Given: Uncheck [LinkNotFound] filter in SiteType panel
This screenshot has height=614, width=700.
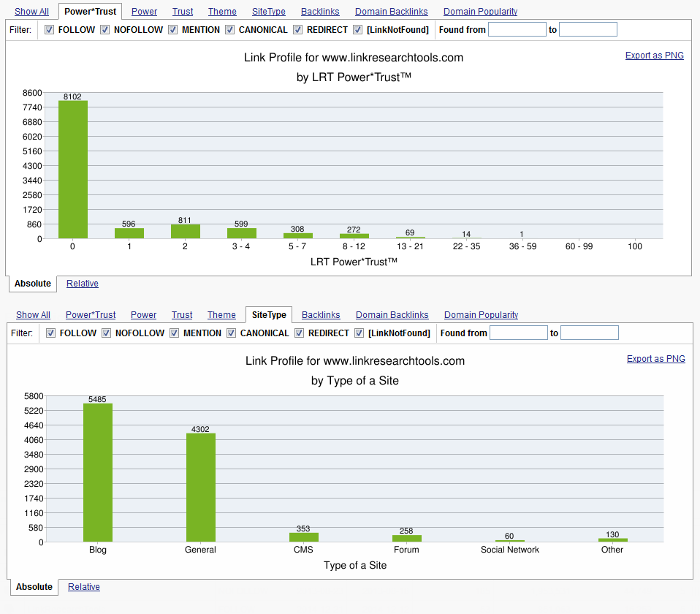Looking at the screenshot, I should (359, 333).
